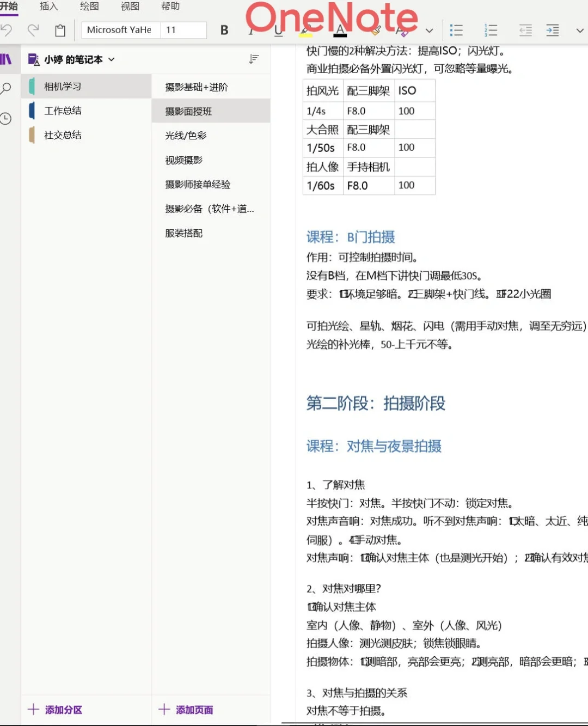Open the font color picker
Screen dimensions: 588x726
point(340,30)
